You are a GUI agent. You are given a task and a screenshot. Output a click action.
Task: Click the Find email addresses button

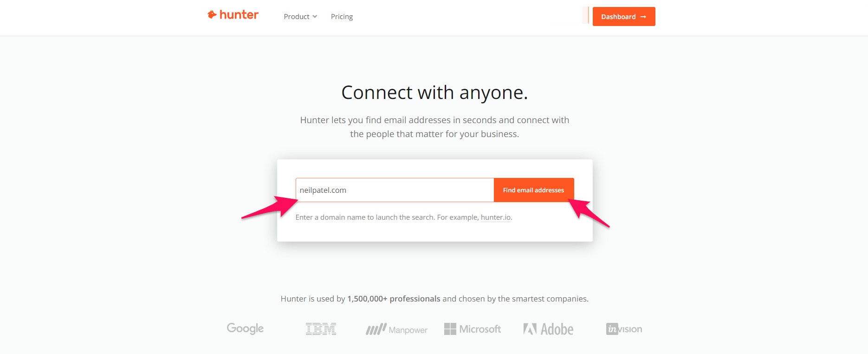click(533, 190)
